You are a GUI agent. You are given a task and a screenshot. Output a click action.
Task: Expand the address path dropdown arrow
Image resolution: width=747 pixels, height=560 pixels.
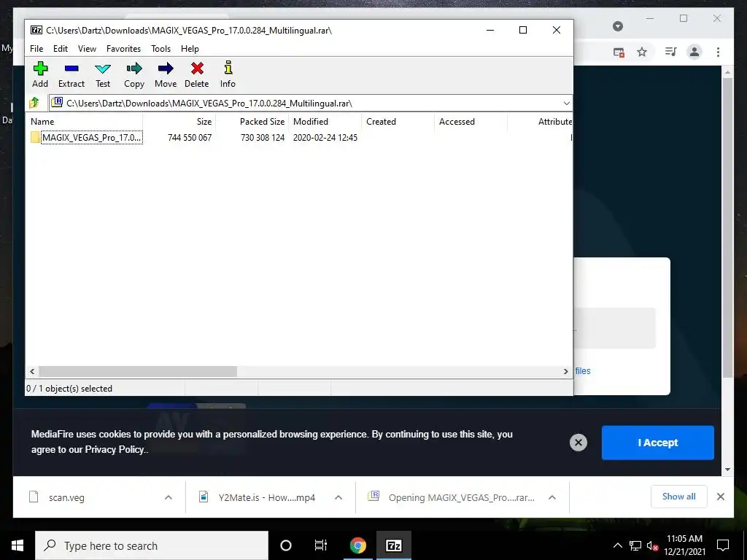pos(566,104)
